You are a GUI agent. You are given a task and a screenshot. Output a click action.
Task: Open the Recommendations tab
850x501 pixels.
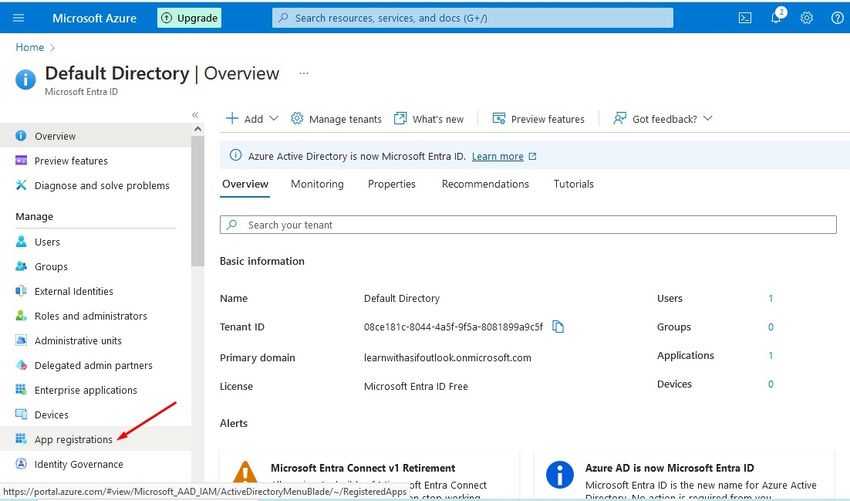(485, 184)
